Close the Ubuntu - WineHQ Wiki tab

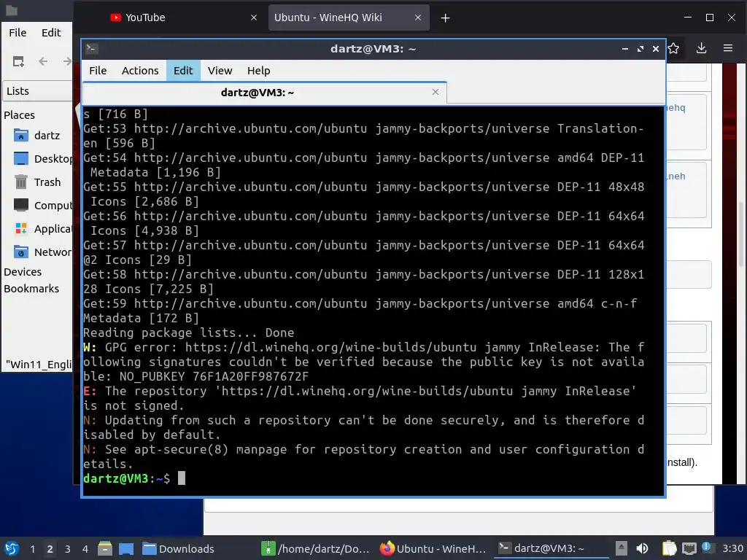point(418,17)
